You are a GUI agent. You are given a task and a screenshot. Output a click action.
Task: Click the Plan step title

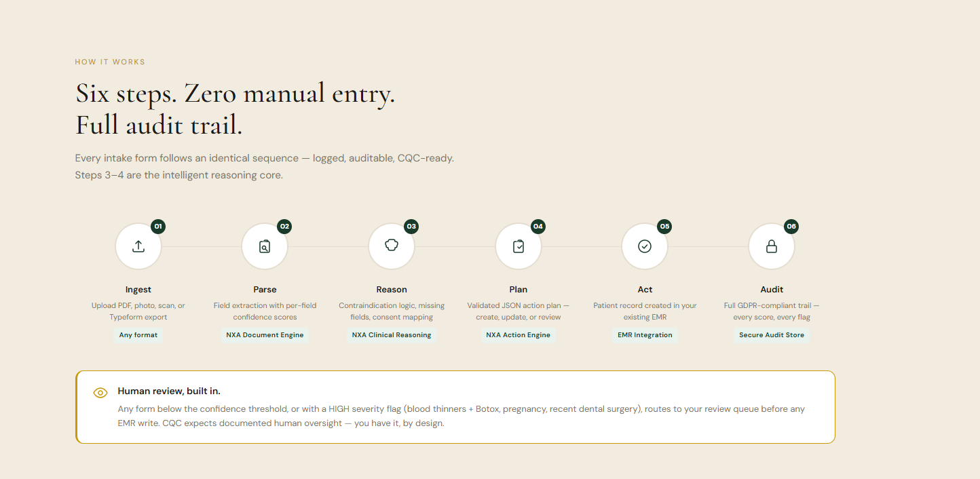point(519,290)
